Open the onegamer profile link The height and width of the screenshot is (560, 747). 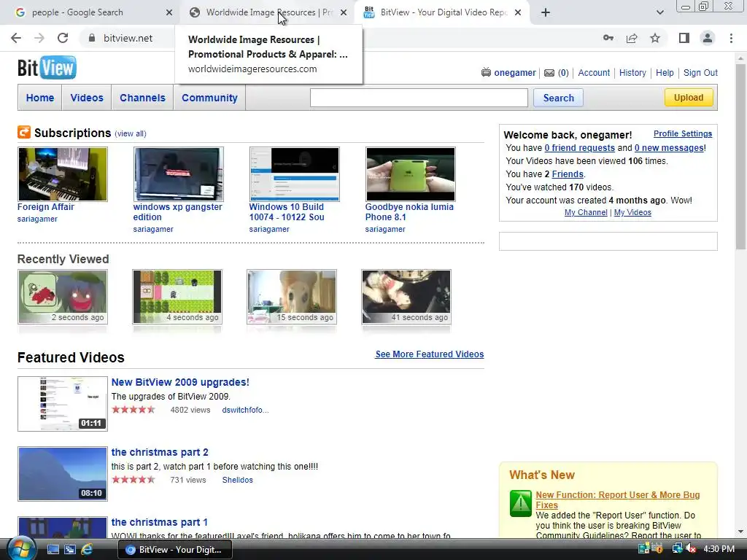(514, 73)
